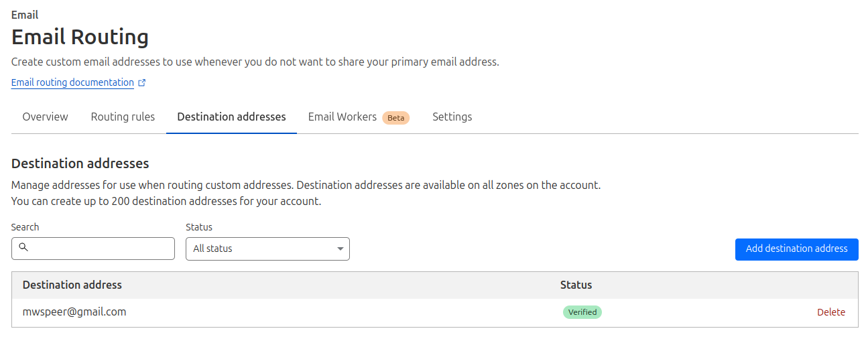
Task: Click the external link icon beside documentation
Action: click(x=142, y=83)
